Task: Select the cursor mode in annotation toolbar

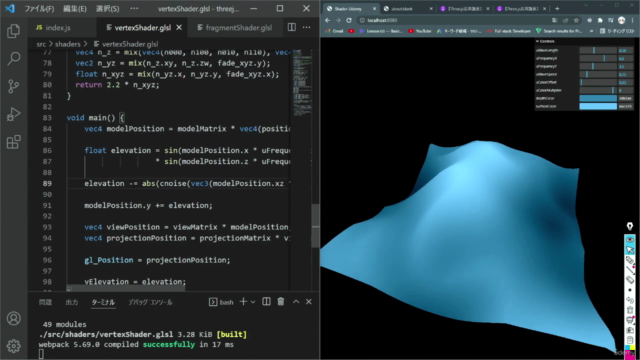Action: pyautogui.click(x=630, y=249)
